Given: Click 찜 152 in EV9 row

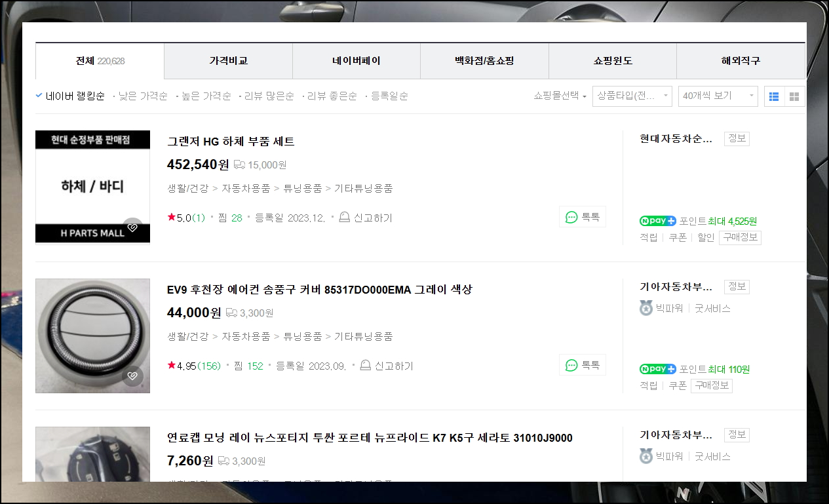Looking at the screenshot, I should 247,366.
